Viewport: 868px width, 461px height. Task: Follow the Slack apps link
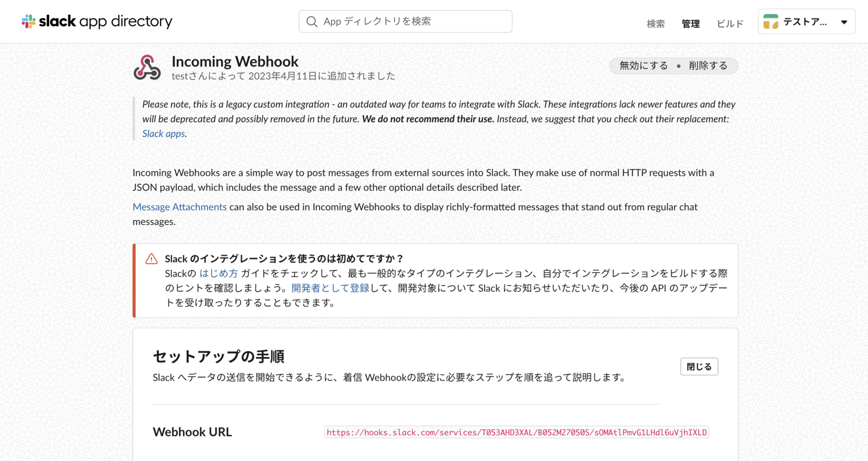pyautogui.click(x=163, y=134)
